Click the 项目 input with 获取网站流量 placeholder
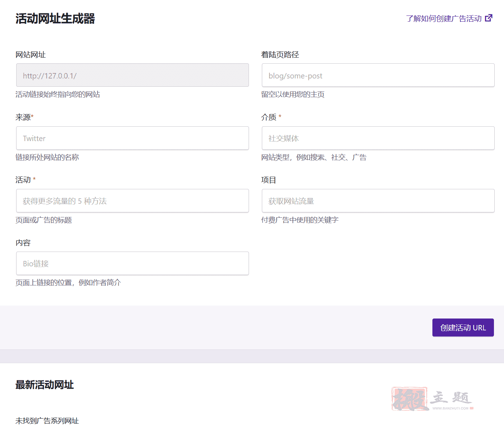 [x=378, y=201]
